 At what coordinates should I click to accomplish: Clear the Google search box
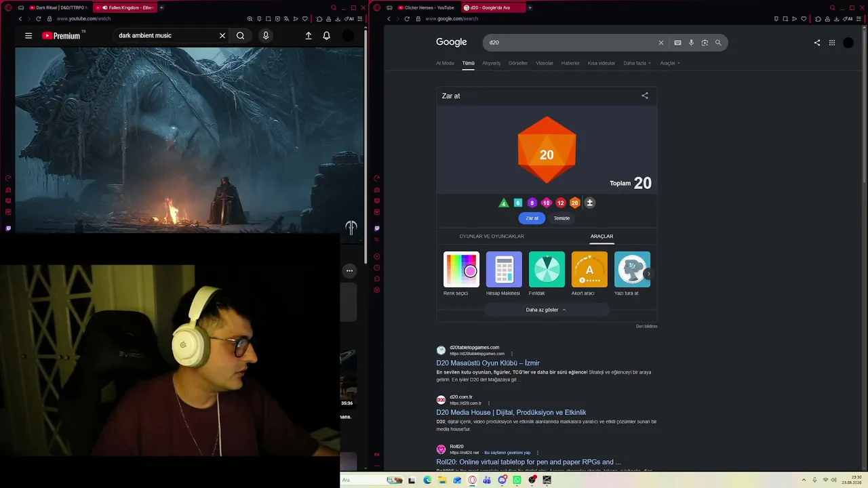[x=661, y=43]
